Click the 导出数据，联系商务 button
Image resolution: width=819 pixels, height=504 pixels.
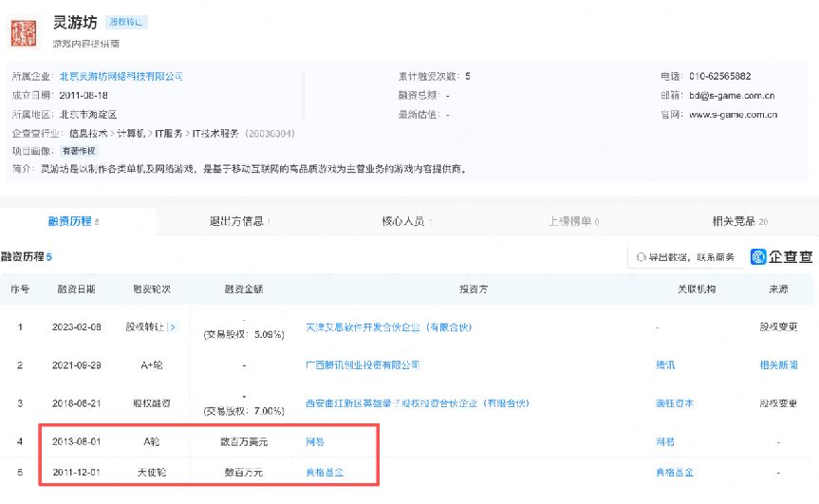[x=685, y=257]
